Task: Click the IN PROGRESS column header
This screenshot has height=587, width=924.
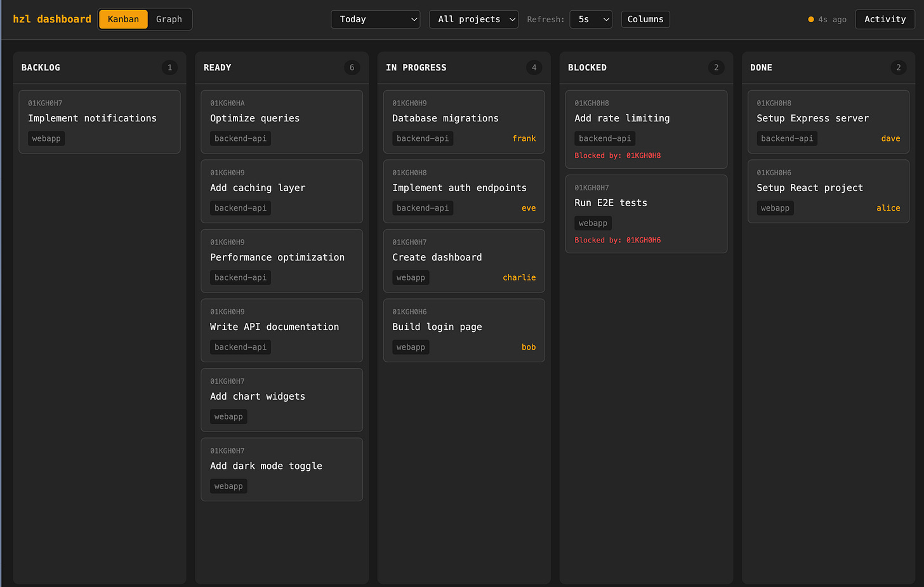Action: coord(416,67)
